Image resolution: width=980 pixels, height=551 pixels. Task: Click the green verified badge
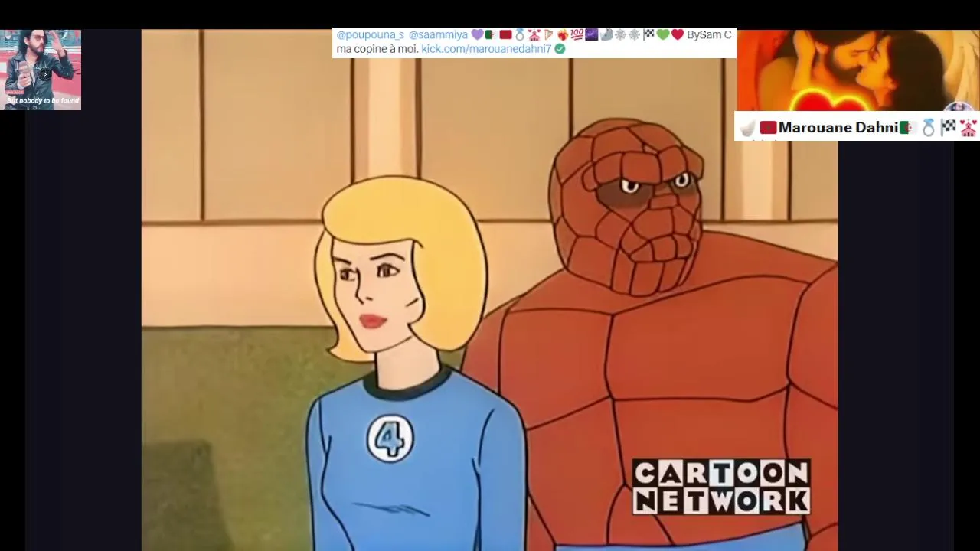pyautogui.click(x=560, y=49)
